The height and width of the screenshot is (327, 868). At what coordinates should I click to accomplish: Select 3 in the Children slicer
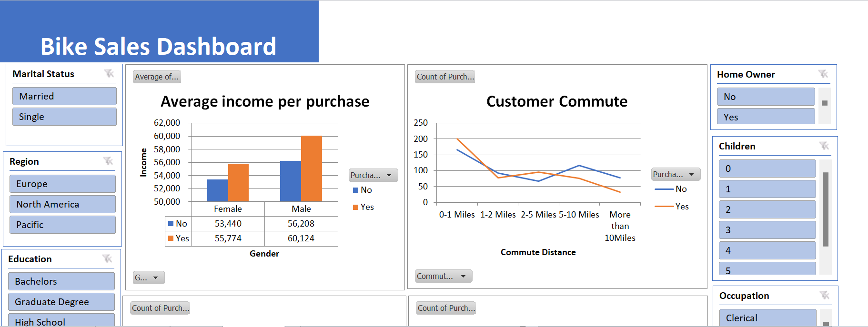[x=767, y=230]
